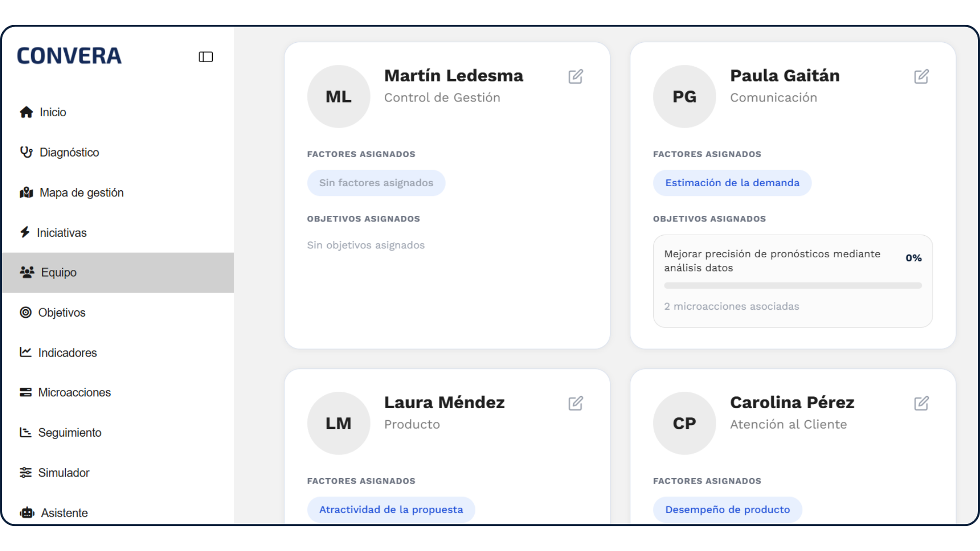Open the Asistente menu item
Image resolution: width=980 pixels, height=551 pixels.
point(118,513)
